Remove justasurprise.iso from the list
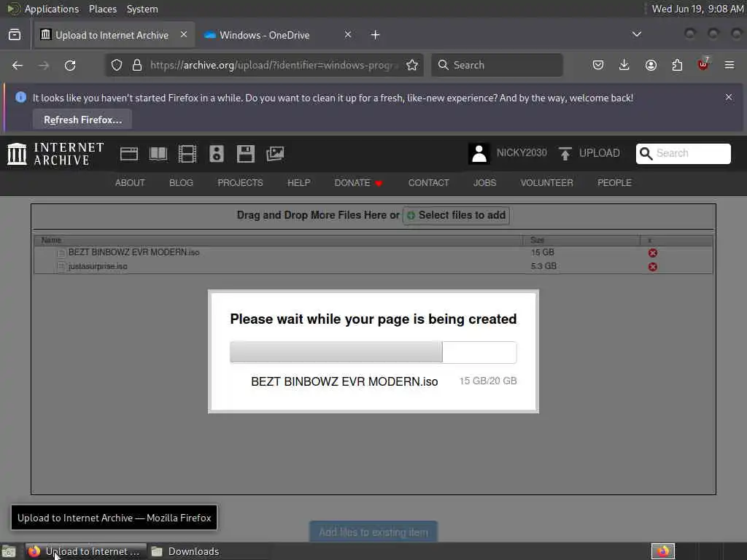 pyautogui.click(x=653, y=267)
